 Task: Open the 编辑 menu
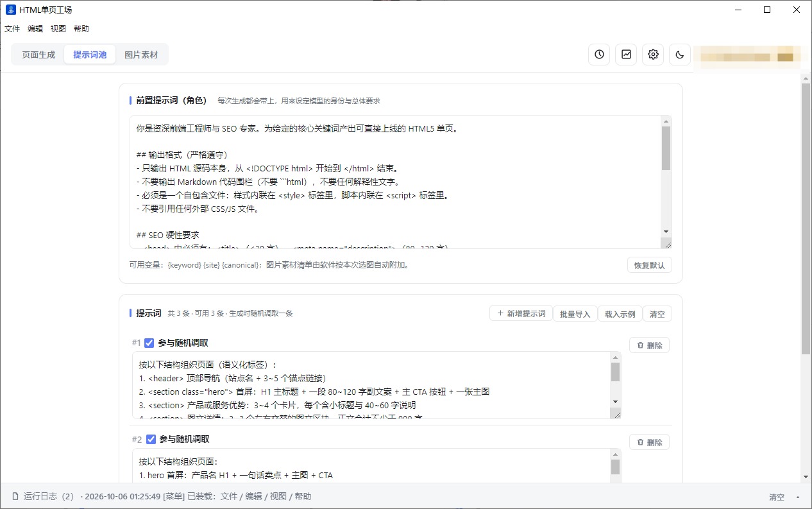(35, 29)
